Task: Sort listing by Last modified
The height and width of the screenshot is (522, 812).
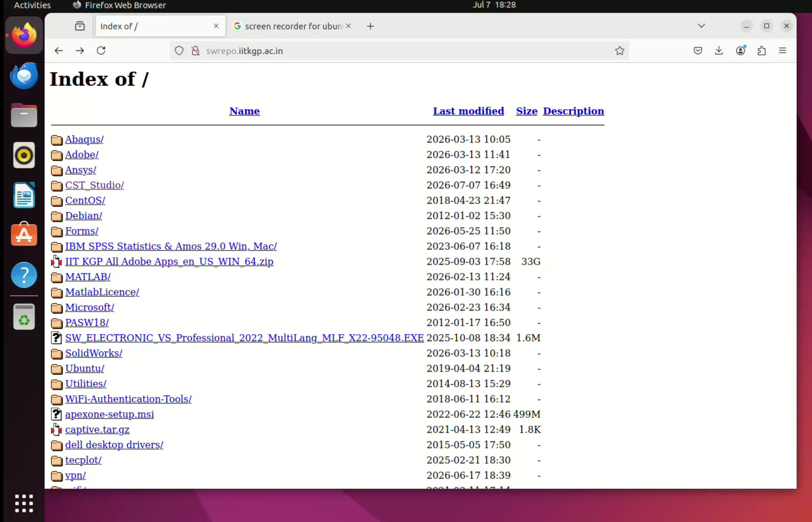Action: (468, 111)
